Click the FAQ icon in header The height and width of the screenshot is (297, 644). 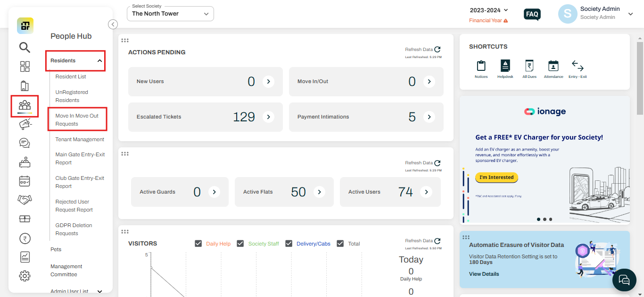click(532, 14)
